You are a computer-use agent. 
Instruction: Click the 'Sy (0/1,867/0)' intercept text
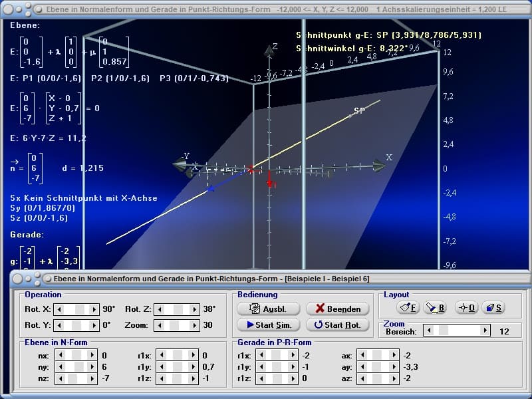point(43,208)
